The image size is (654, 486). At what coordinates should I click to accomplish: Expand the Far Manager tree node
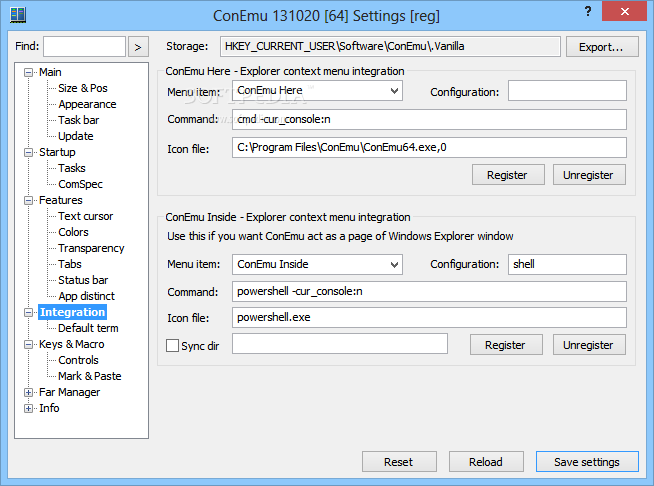28,392
